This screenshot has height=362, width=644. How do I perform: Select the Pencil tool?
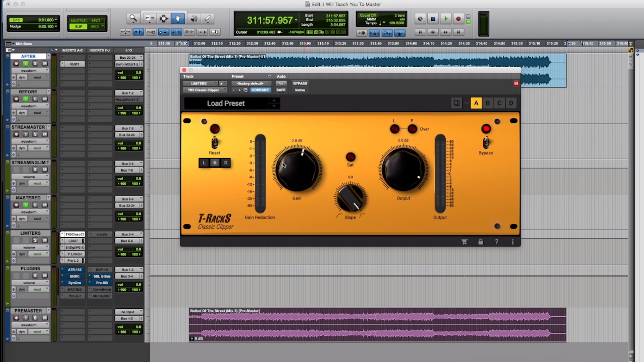(x=208, y=18)
